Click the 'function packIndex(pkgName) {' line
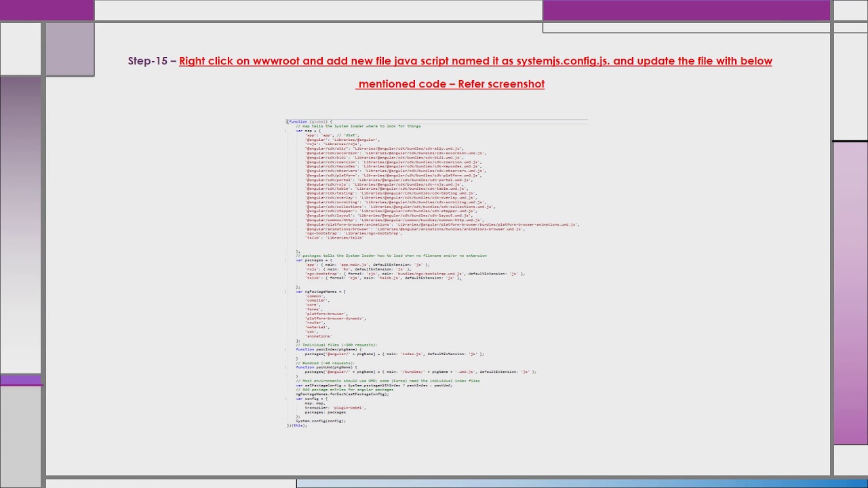This screenshot has width=868, height=488. tap(329, 350)
